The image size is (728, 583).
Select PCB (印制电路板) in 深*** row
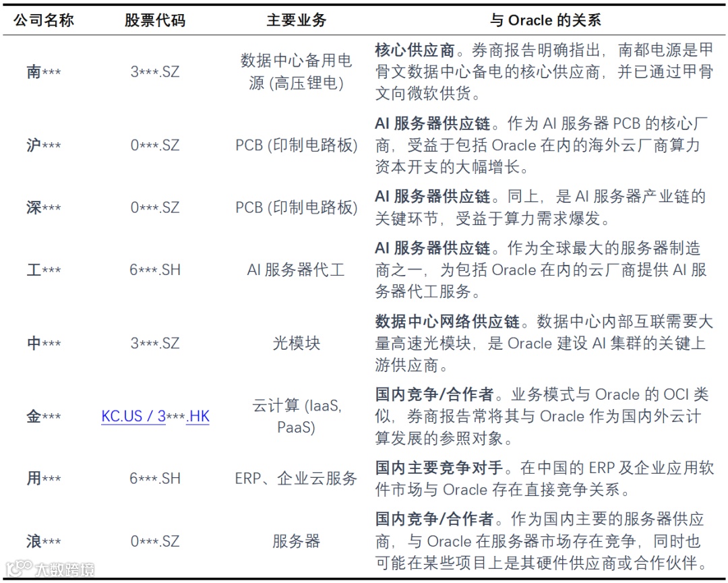pyautogui.click(x=296, y=208)
